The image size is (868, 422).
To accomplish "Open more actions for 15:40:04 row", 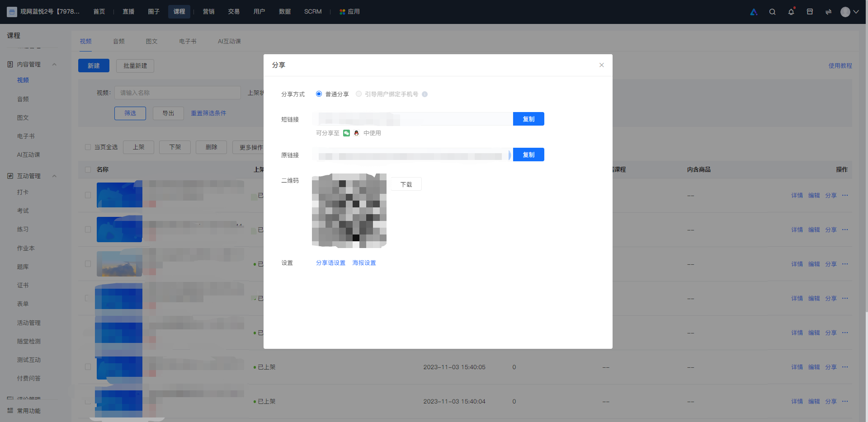I will click(x=845, y=401).
